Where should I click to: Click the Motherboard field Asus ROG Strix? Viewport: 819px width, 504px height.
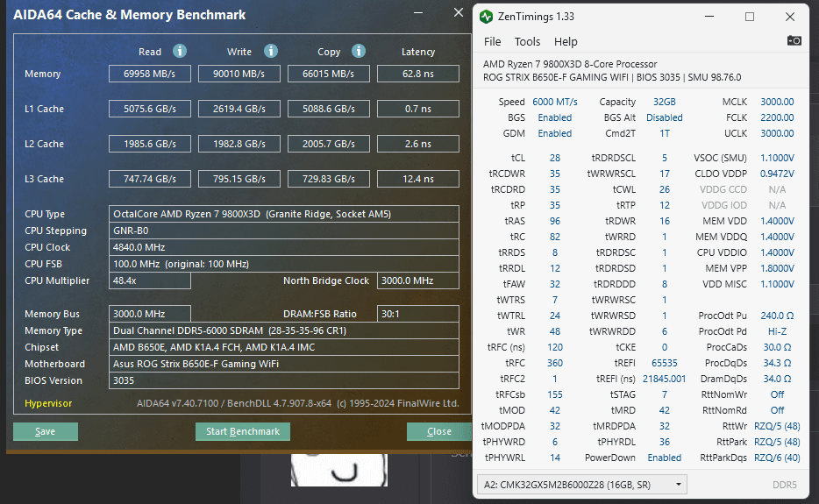coord(284,364)
